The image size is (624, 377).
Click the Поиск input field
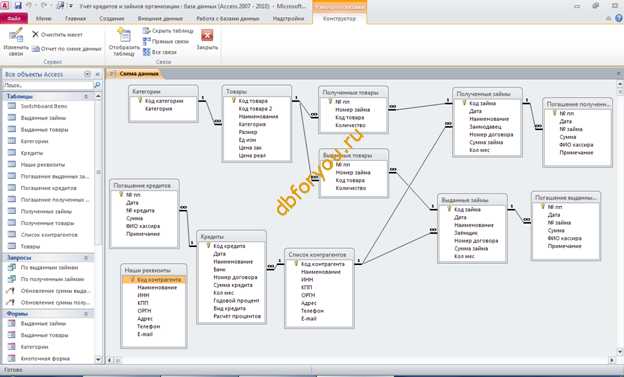pyautogui.click(x=48, y=85)
